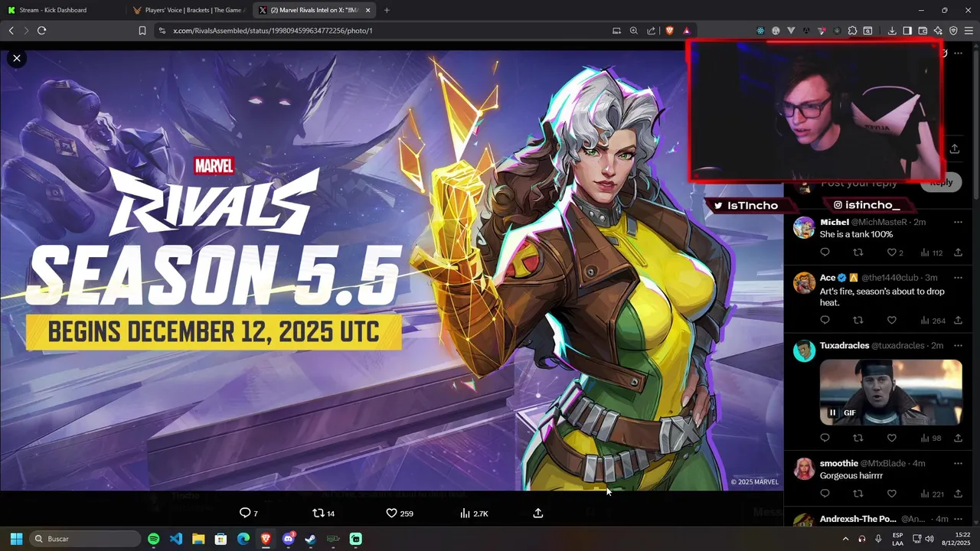Open the extensions puzzle menu
Screen dimensions: 980x551
852,31
